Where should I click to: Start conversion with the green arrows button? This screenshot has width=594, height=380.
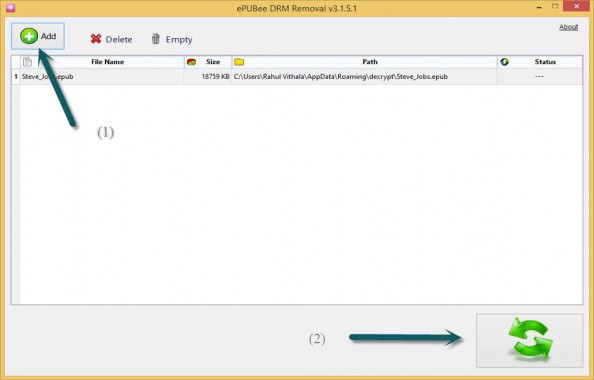[529, 340]
